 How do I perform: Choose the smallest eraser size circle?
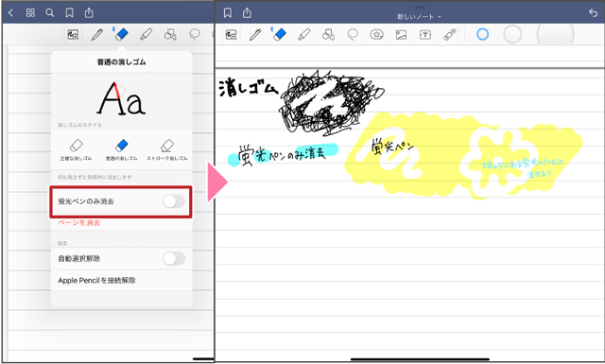(x=483, y=34)
